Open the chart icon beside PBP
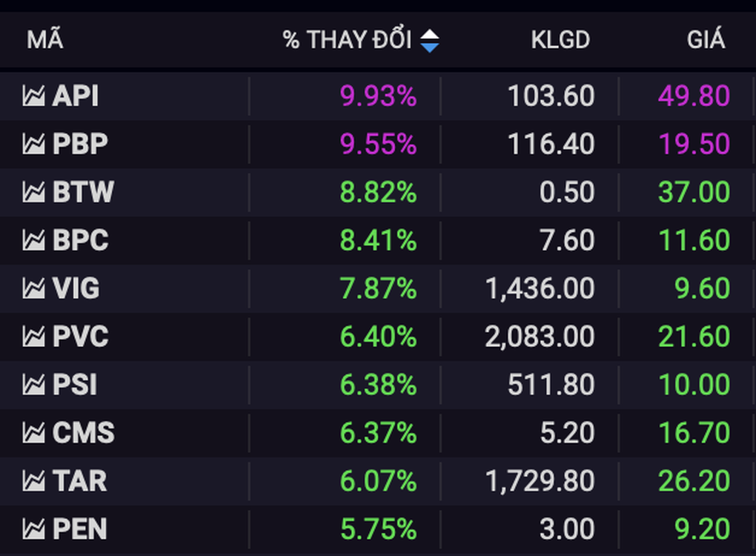 click(x=33, y=145)
